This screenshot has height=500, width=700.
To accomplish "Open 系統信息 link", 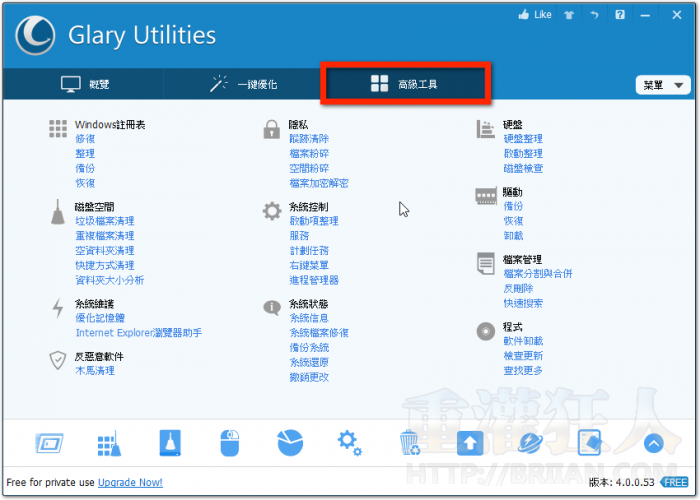I will click(x=309, y=318).
